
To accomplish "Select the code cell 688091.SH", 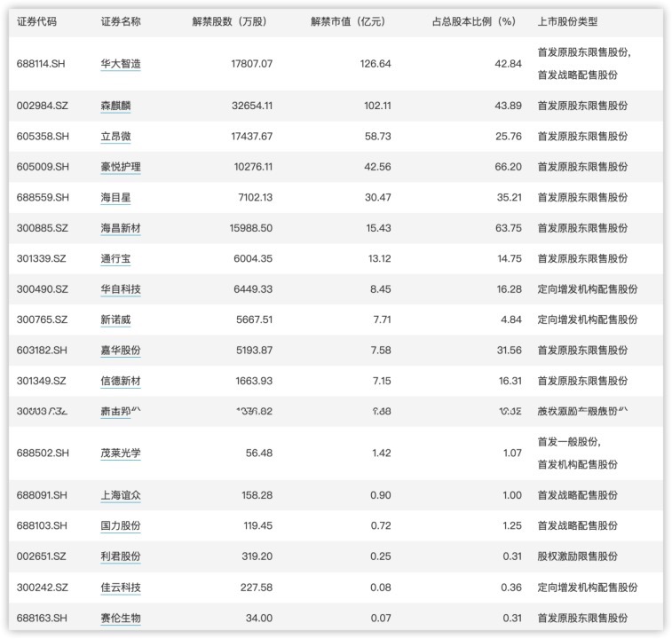I will click(42, 495).
